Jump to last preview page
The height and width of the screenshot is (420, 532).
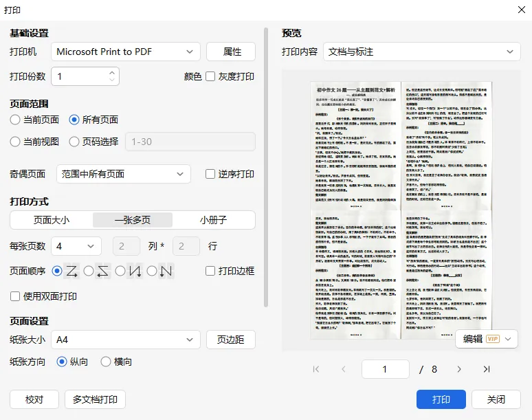[487, 369]
